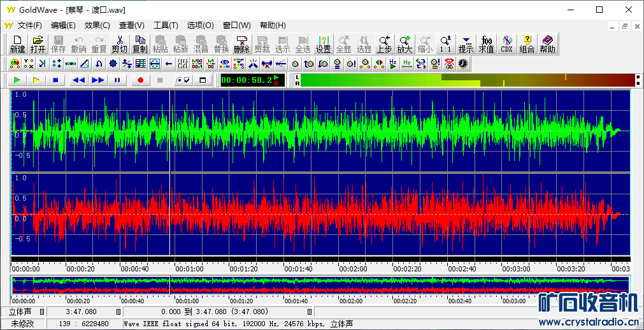Click the L/R level meter
Viewport: 644px width, 330px height.
click(468, 80)
